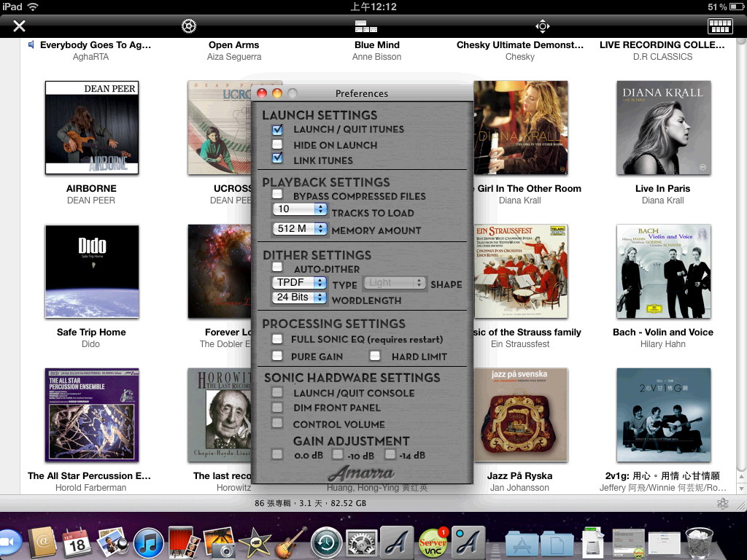Select the Dido Safe Trip Home album cover
This screenshot has width=747, height=560.
click(x=92, y=271)
